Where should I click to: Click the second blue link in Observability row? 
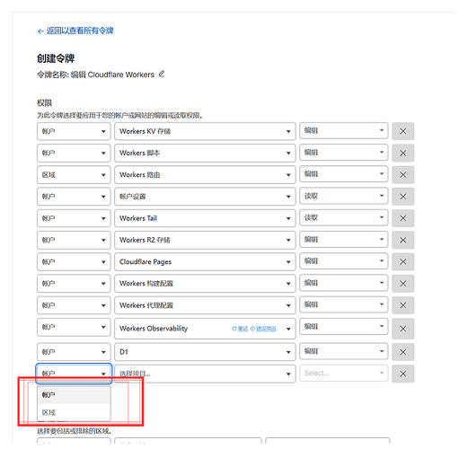click(x=263, y=329)
